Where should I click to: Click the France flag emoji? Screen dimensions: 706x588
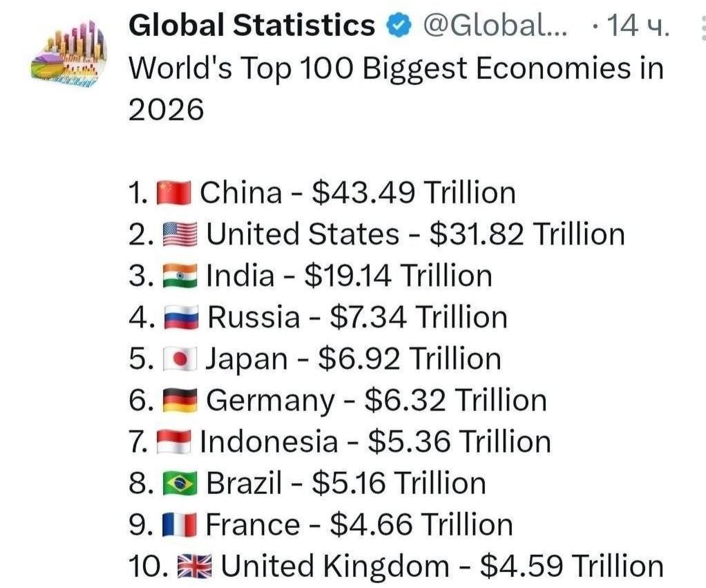coord(179,525)
